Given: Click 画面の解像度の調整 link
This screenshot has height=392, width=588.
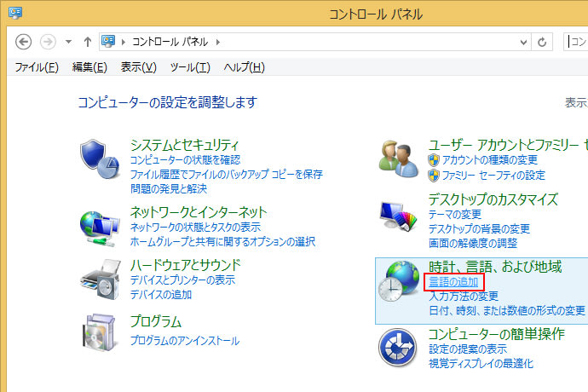Looking at the screenshot, I should click(473, 244).
